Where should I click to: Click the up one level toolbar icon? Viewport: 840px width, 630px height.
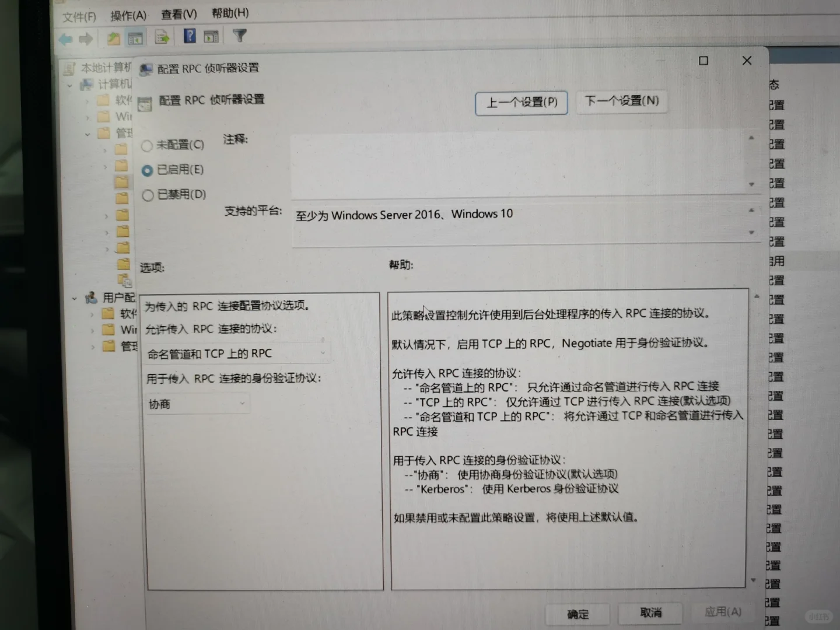[x=113, y=37]
